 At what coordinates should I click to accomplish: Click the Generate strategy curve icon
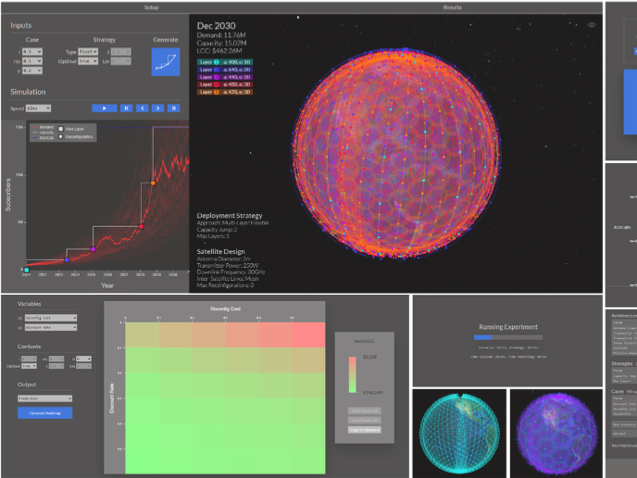[165, 62]
